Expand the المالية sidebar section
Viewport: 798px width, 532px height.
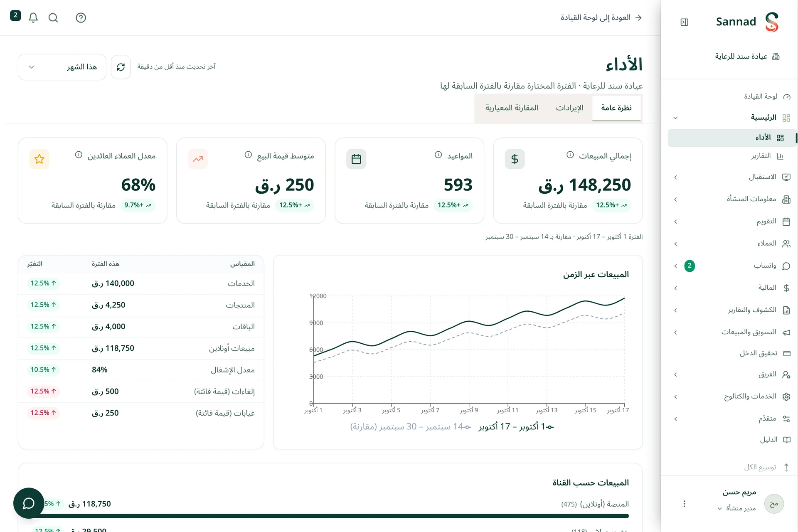click(x=675, y=288)
